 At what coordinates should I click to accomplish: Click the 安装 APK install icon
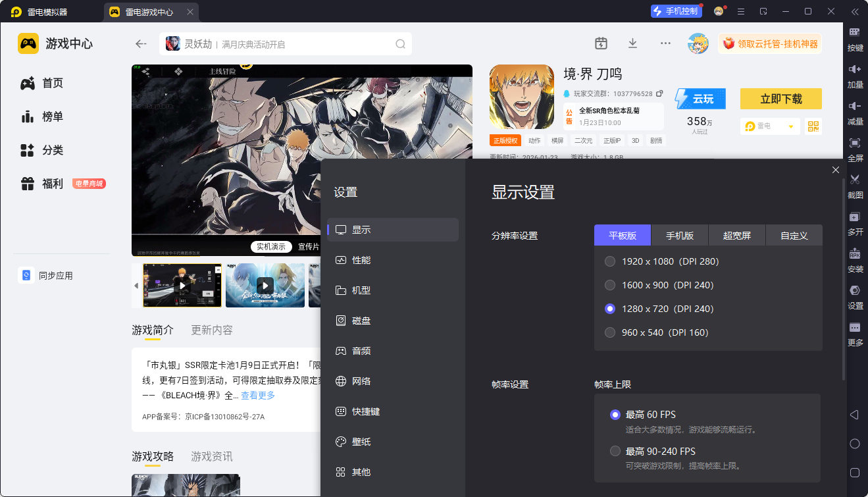(855, 253)
